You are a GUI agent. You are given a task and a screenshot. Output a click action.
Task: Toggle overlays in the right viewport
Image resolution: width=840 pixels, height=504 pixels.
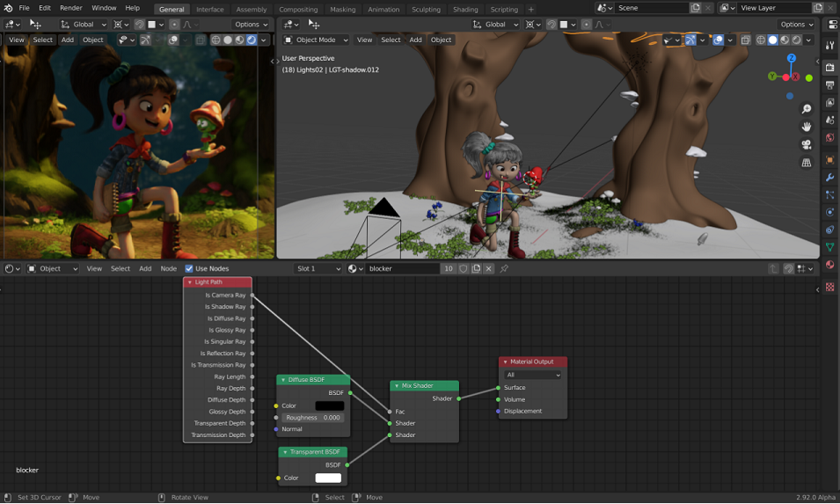[718, 40]
